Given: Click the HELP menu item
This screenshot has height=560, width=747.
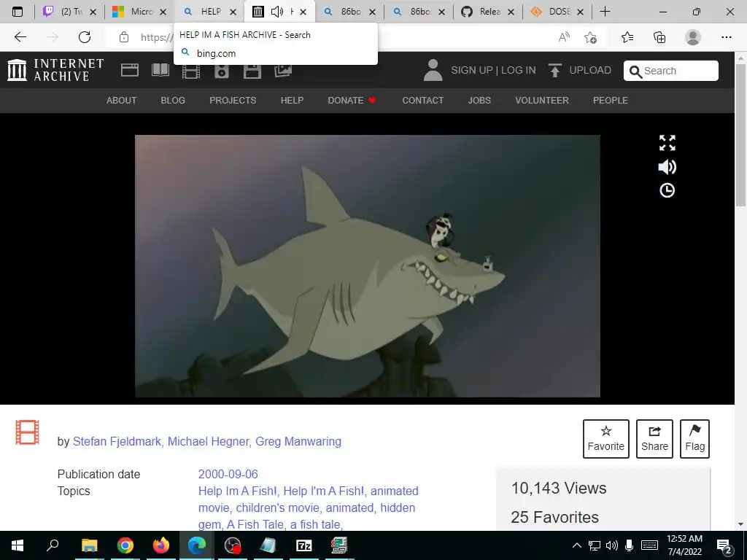Looking at the screenshot, I should [292, 101].
